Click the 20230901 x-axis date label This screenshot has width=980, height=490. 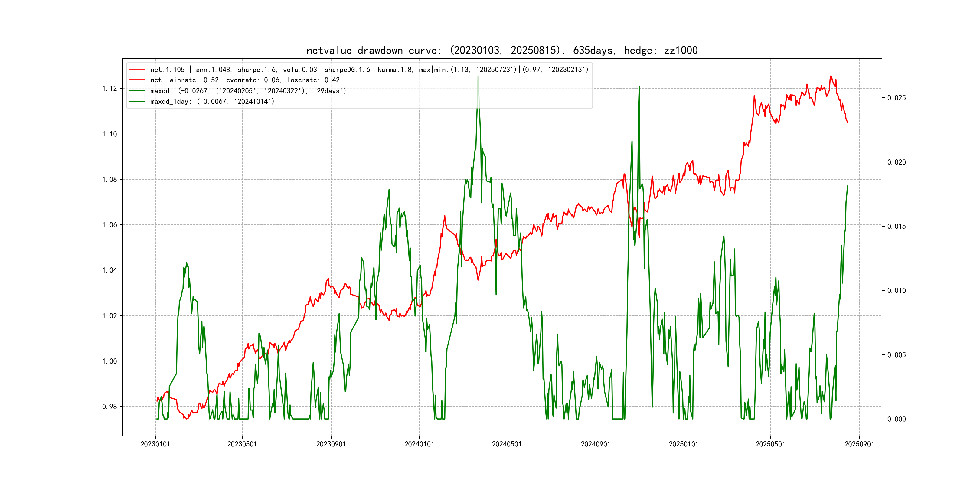point(331,444)
